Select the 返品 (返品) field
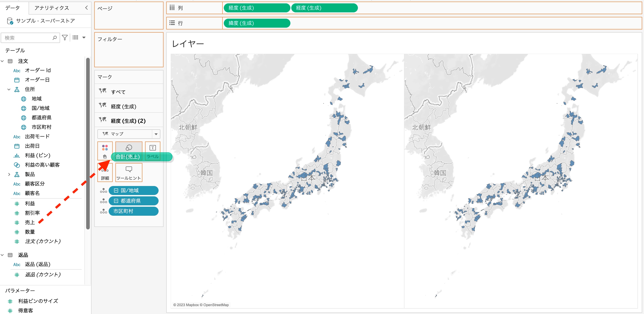644x314 pixels. (x=38, y=265)
